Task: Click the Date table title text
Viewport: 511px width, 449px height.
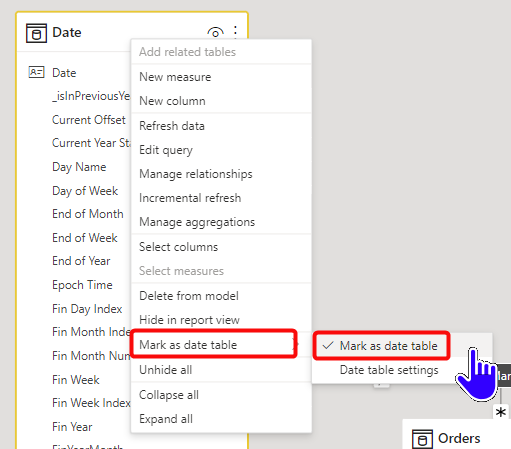Action: point(67,32)
